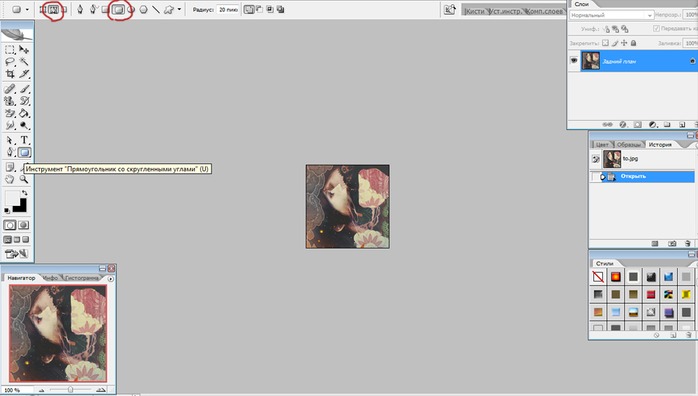Select the Pen tool in the toolbox
Image resolution: width=698 pixels, height=396 pixels.
click(x=10, y=153)
